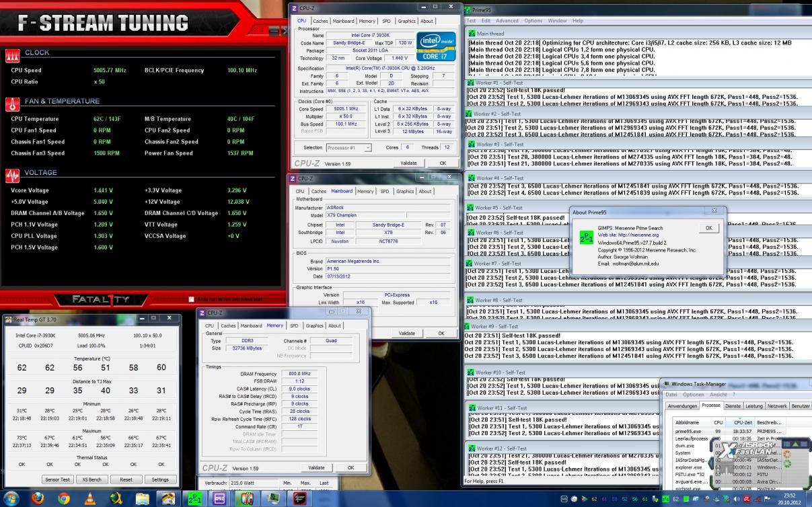The width and height of the screenshot is (812, 507).
Task: Click the CPU-Z Memory window title icon
Action: 202,313
